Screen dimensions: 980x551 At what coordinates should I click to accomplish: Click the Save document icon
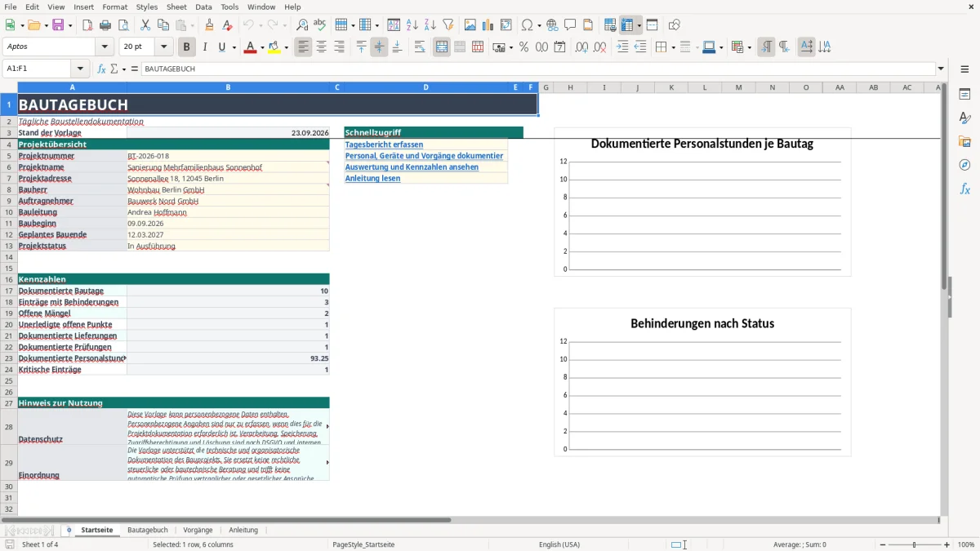click(58, 25)
